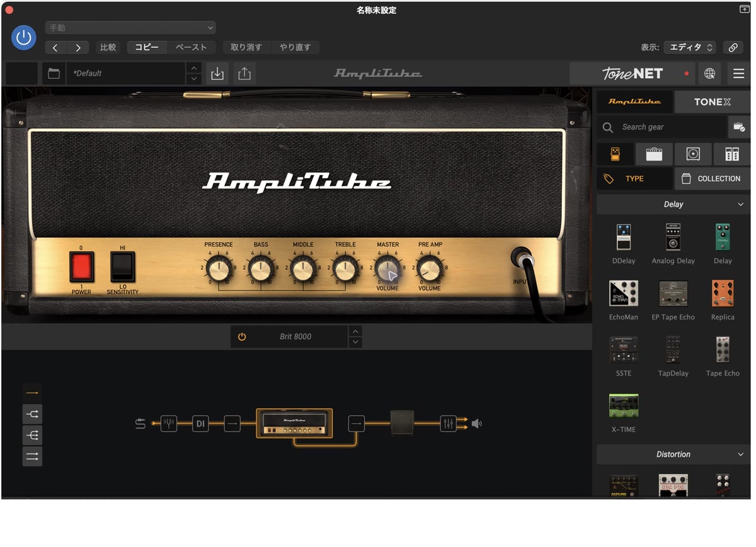Screen dimensions: 756x547
Task: Click the MIDDLE knob
Action: [x=303, y=270]
